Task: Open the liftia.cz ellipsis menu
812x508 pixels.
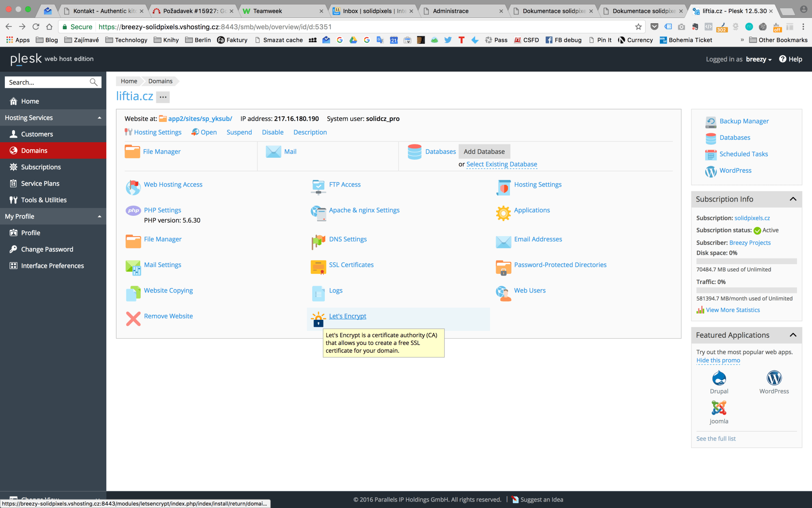Action: [x=163, y=97]
